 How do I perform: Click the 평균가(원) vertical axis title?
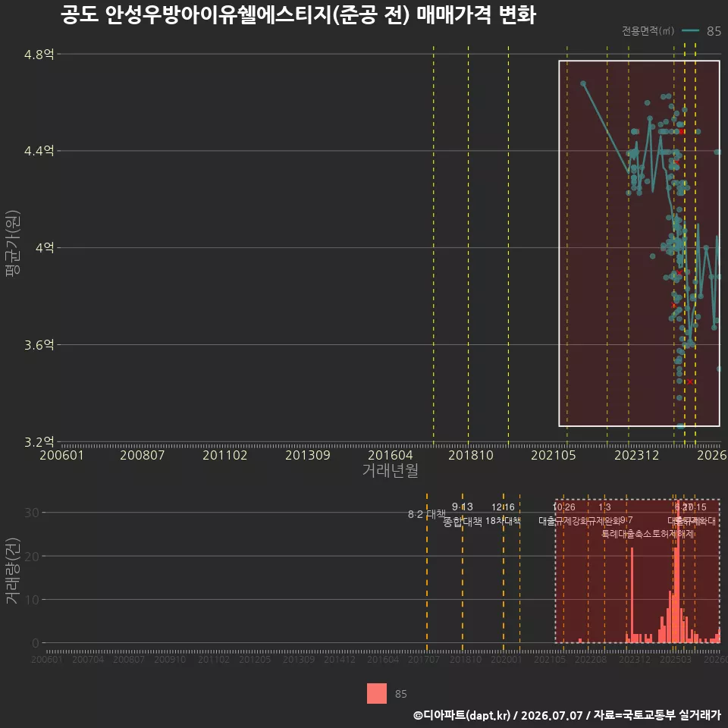pos(13,243)
